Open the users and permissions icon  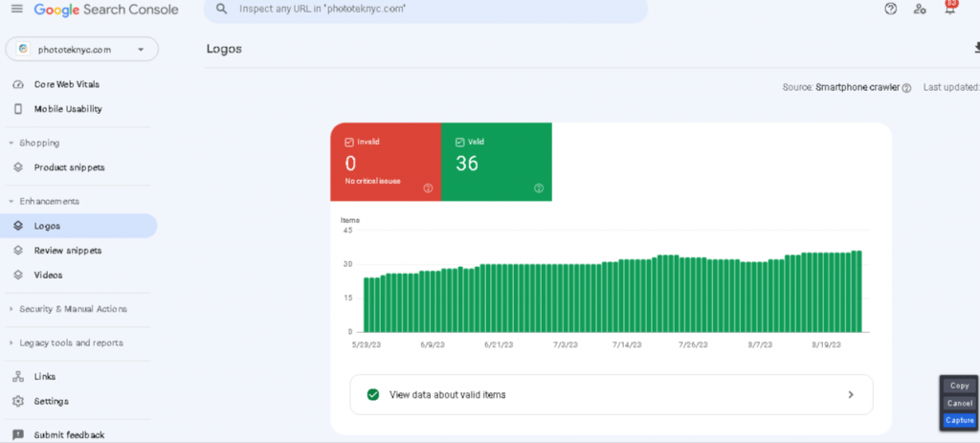point(920,9)
